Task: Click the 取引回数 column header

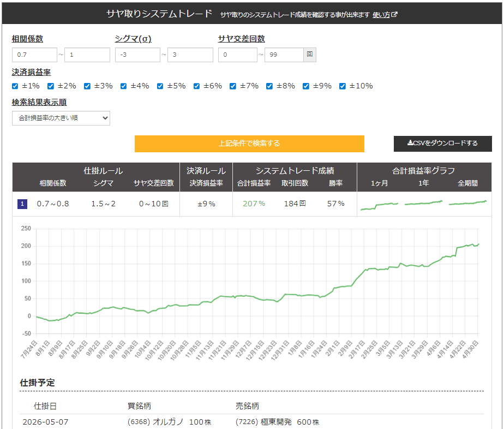Action: click(x=295, y=183)
